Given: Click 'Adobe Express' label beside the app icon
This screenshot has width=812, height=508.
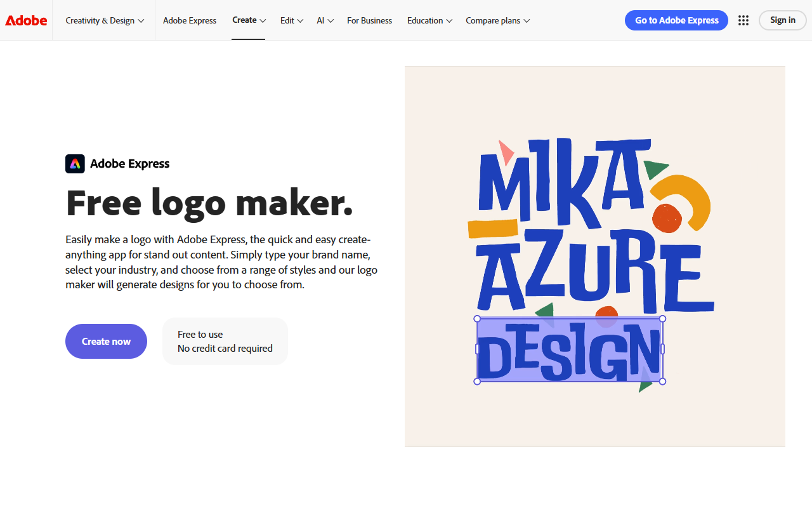Looking at the screenshot, I should [x=130, y=164].
